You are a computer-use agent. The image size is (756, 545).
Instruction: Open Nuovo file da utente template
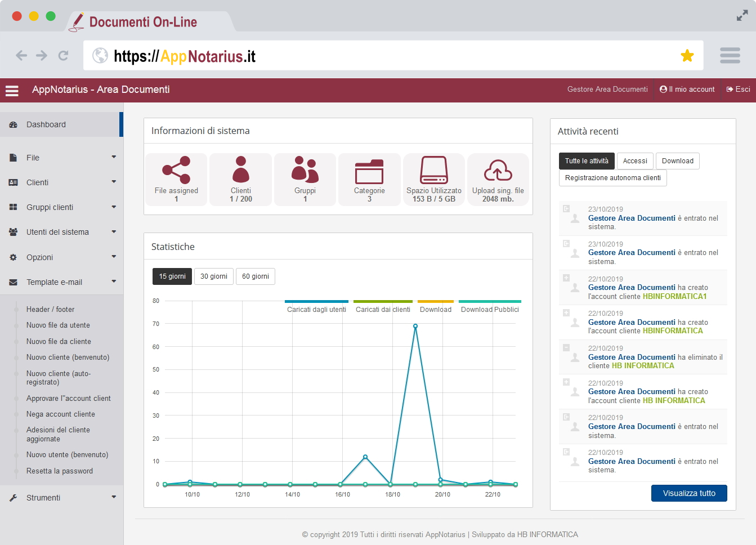pos(58,325)
